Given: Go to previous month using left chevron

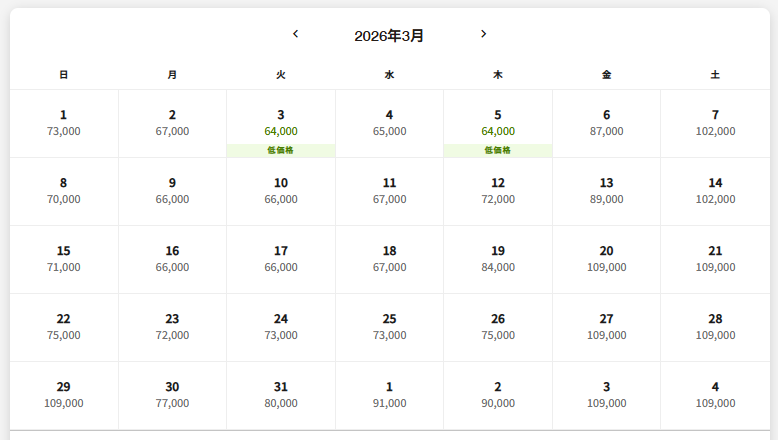Looking at the screenshot, I should [x=295, y=34].
